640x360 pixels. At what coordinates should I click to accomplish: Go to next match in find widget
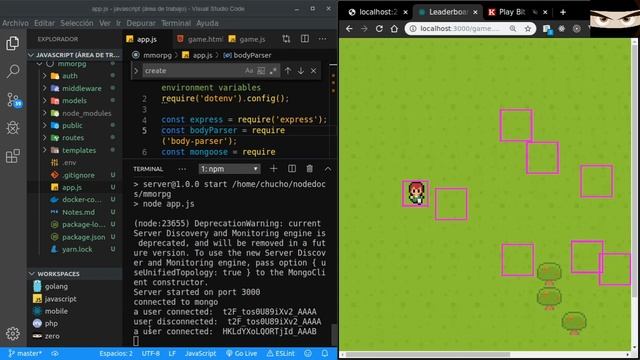pyautogui.click(x=301, y=71)
